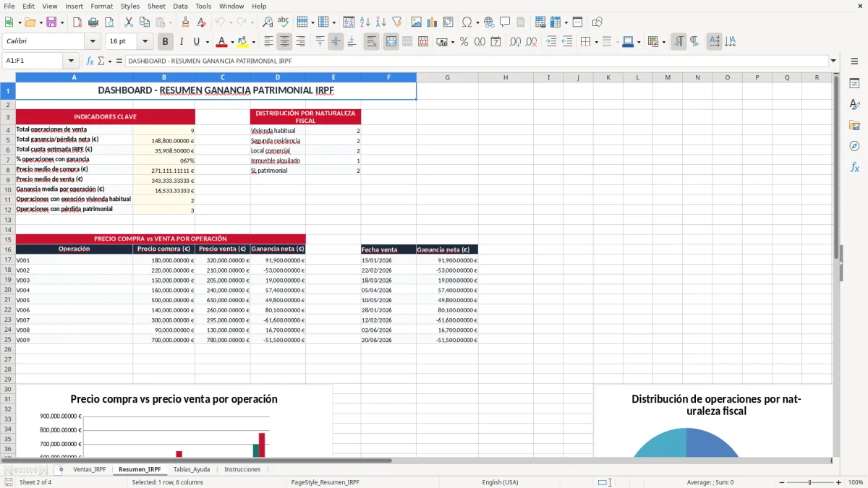Toggle Print Preview icon
Screen dimensions: 868x488
pos(109,22)
